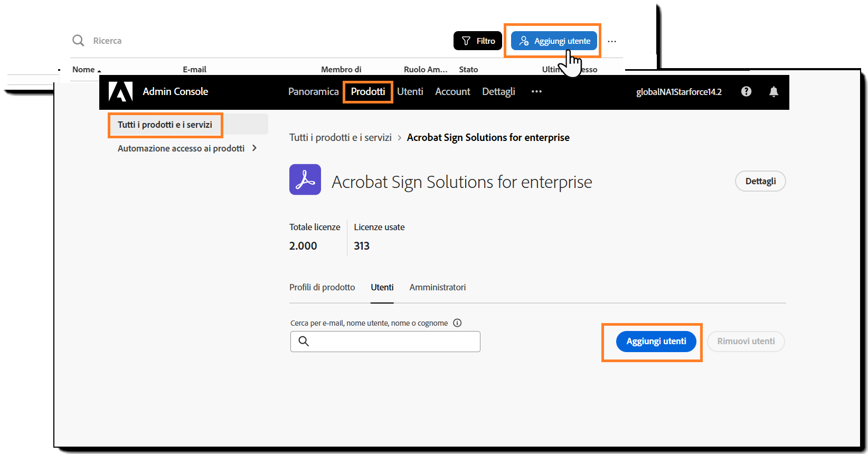The width and height of the screenshot is (868, 454).
Task: Click the info icon beside the search label
Action: (x=457, y=323)
